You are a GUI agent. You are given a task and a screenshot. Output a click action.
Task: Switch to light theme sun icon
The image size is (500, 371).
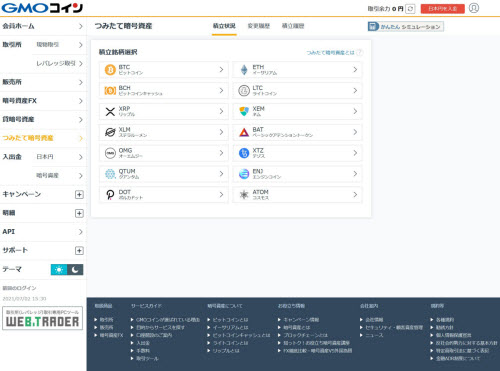point(59,270)
